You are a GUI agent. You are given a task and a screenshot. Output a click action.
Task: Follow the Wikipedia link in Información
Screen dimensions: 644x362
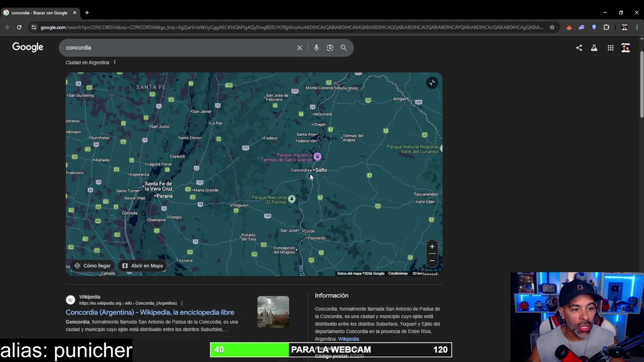click(x=348, y=339)
